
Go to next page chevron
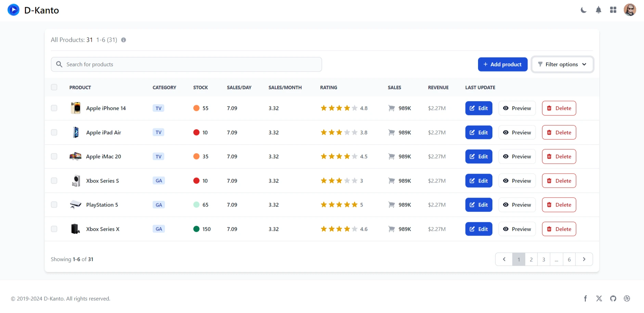coord(584,259)
